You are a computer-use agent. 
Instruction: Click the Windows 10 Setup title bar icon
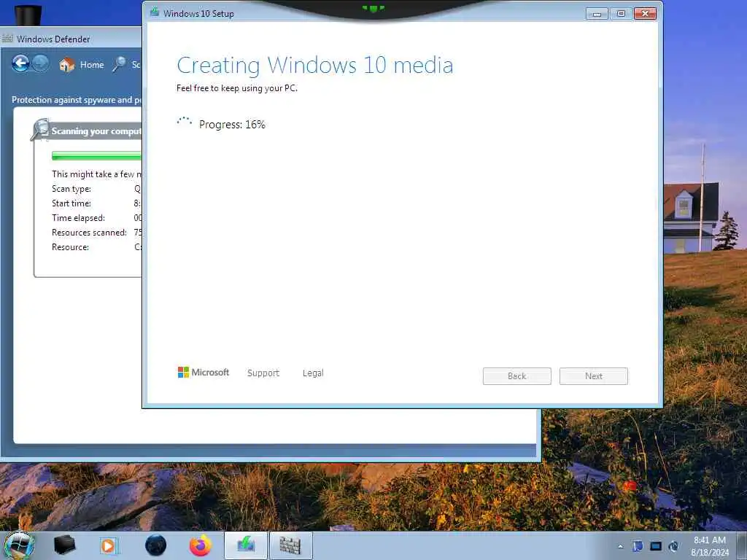(x=155, y=12)
